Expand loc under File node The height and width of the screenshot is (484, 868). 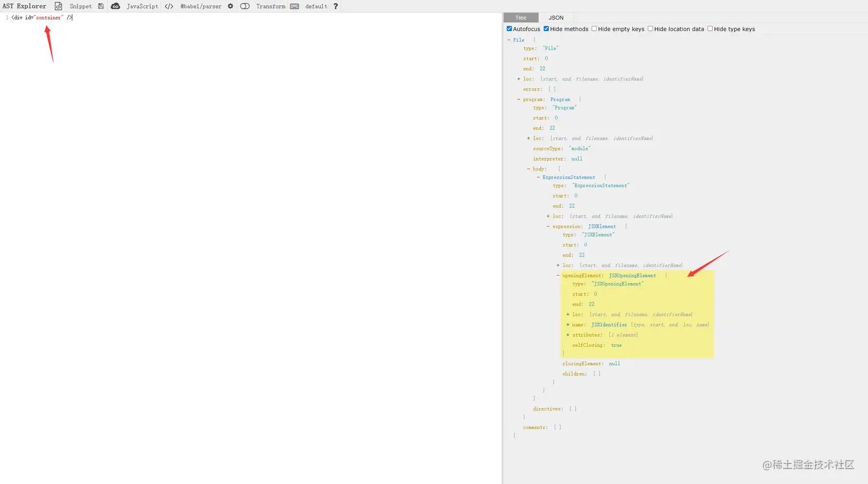tap(518, 79)
